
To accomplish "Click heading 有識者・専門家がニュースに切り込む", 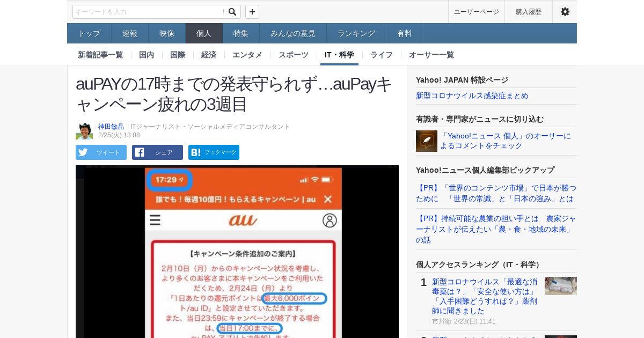I will tap(480, 119).
